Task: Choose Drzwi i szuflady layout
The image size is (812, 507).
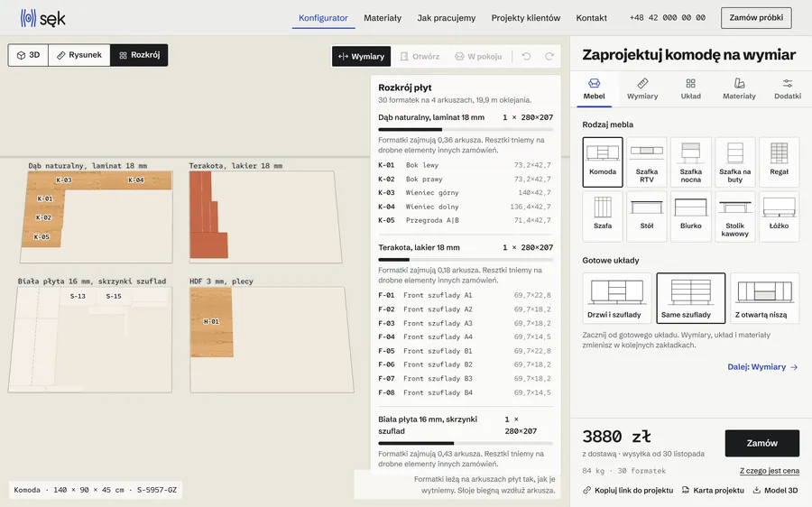Action: coord(617,299)
